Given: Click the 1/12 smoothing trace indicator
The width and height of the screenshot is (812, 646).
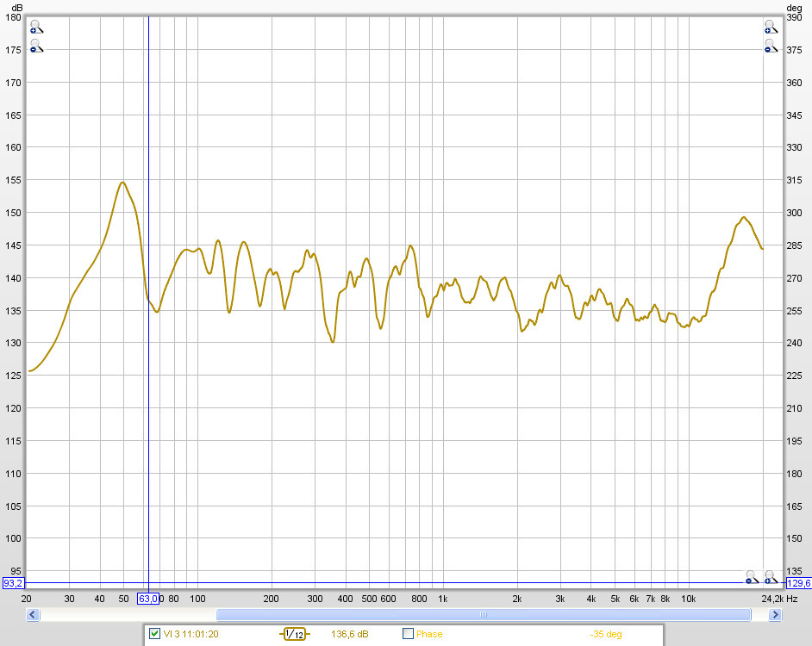Looking at the screenshot, I should point(295,634).
